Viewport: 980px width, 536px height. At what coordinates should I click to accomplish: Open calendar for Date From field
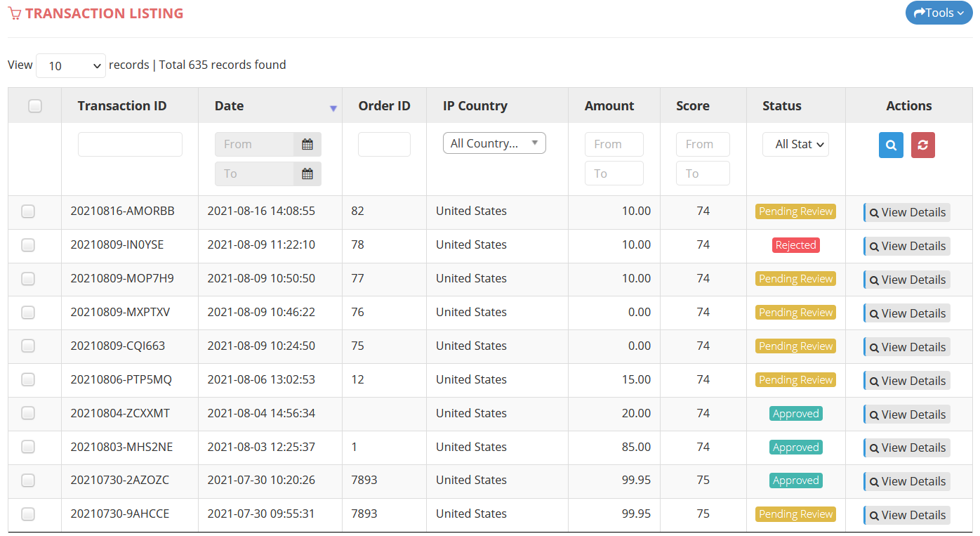[307, 144]
